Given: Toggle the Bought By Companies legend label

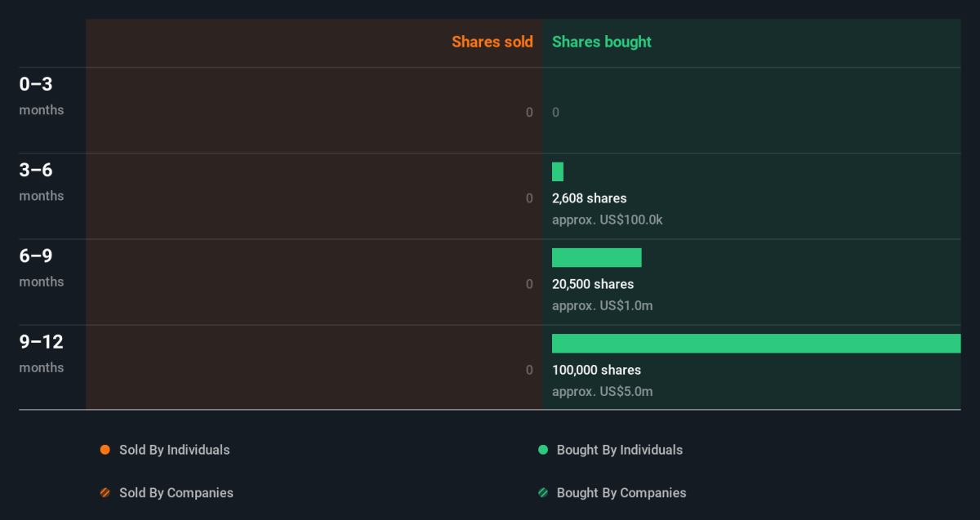Looking at the screenshot, I should point(621,493).
